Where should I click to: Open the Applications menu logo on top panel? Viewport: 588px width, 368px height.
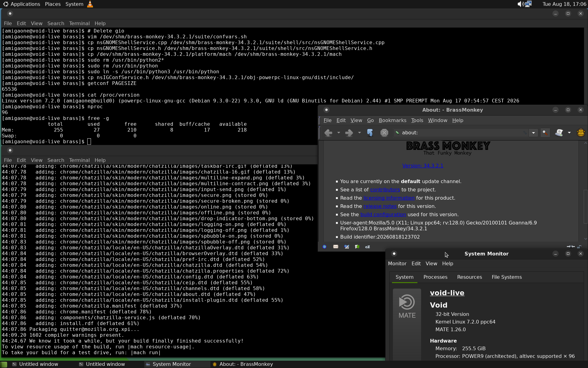point(6,4)
